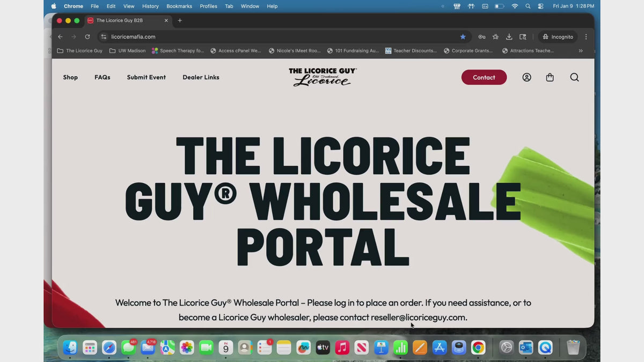The height and width of the screenshot is (362, 644).
Task: Open Safari in the Dock
Action: pyautogui.click(x=109, y=348)
